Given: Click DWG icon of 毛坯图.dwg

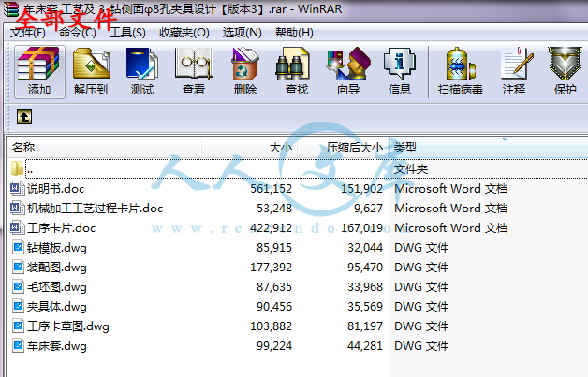Looking at the screenshot, I should coord(18,286).
